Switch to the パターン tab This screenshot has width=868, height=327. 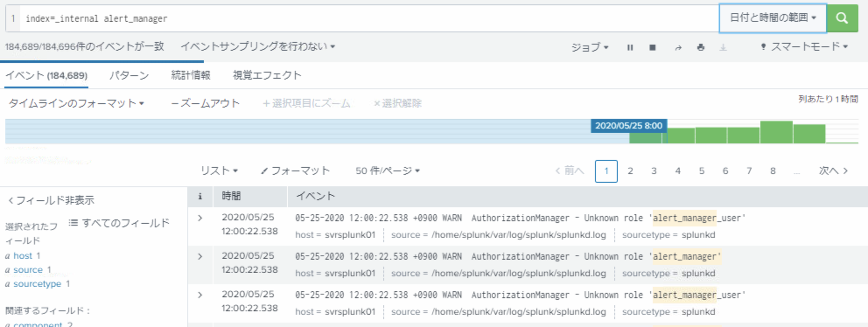[129, 75]
